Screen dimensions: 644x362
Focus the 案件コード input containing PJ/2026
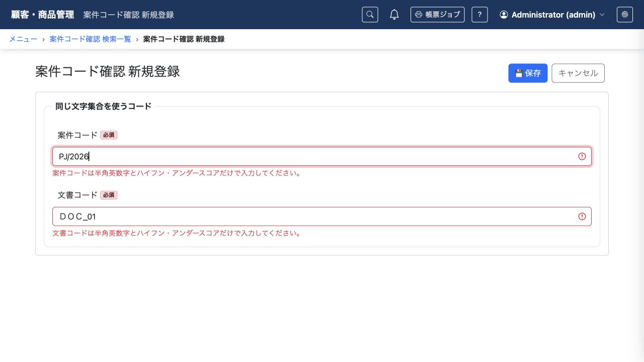(322, 156)
